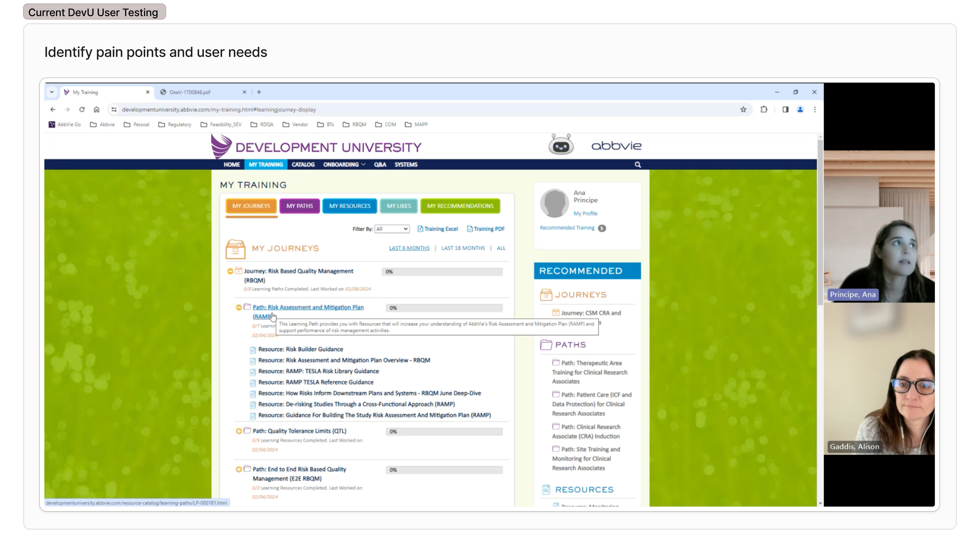Close the My Training tab

click(x=147, y=92)
